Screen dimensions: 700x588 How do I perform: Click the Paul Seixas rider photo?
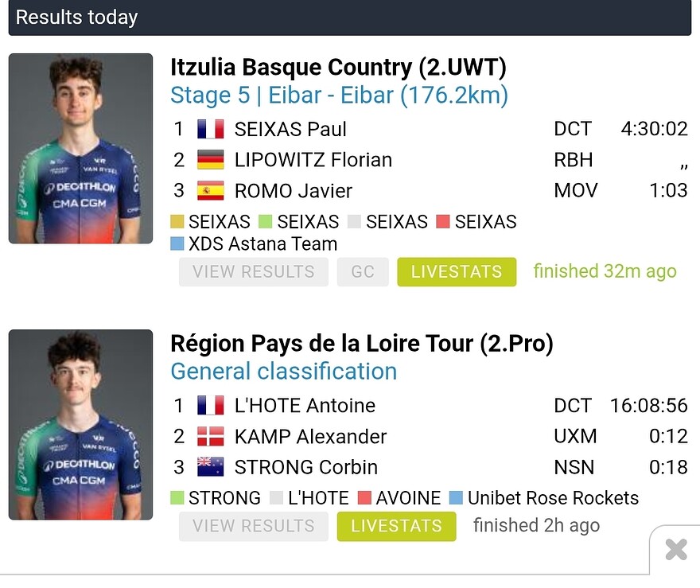(x=80, y=148)
